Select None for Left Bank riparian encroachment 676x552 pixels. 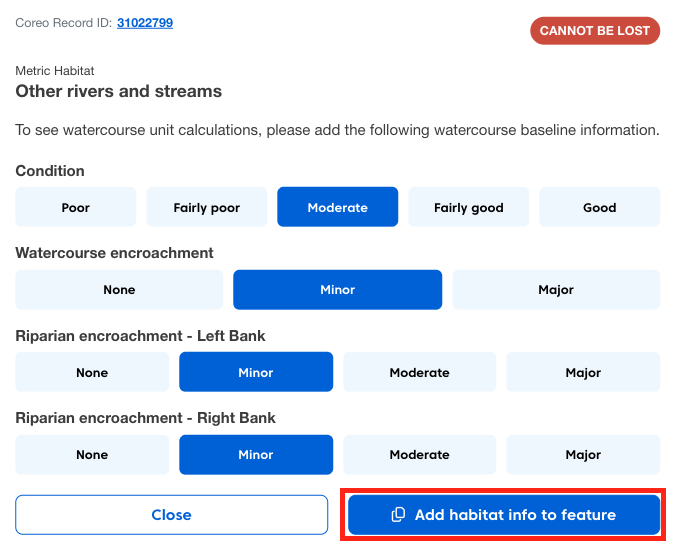pos(92,372)
